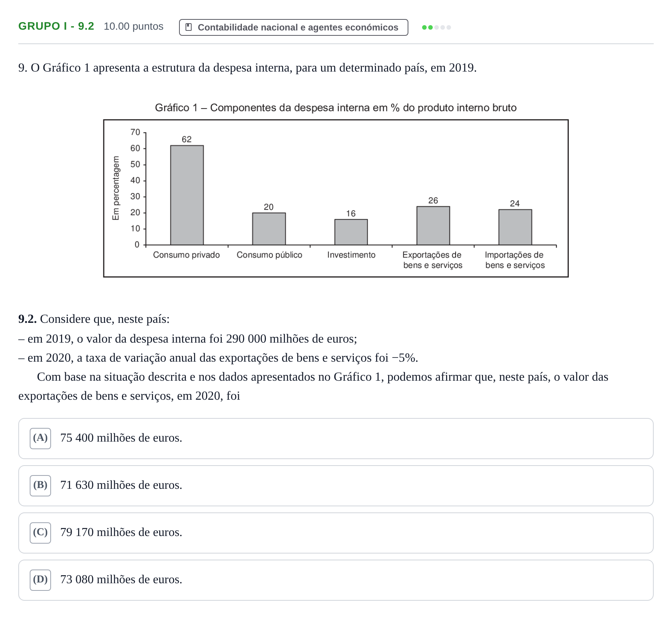Click the topic tag Contabilidade nacional e agentes económicos
This screenshot has width=672, height=619.
(x=293, y=27)
